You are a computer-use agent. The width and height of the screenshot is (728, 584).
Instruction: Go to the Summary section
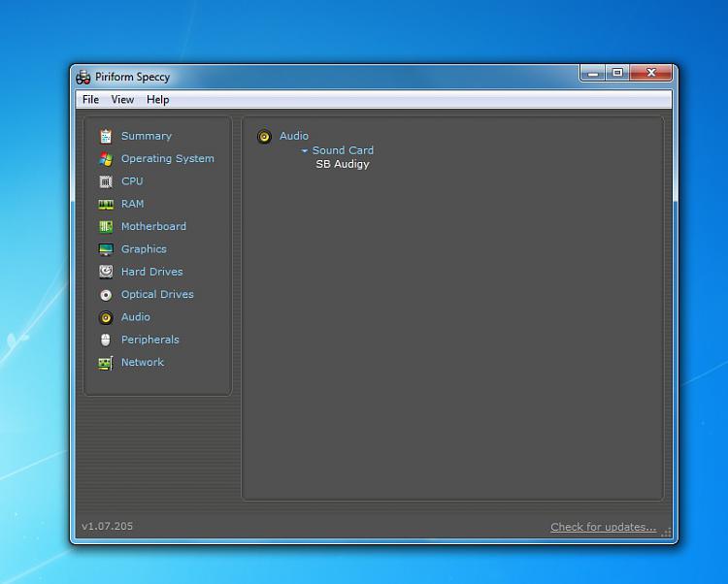(x=147, y=136)
